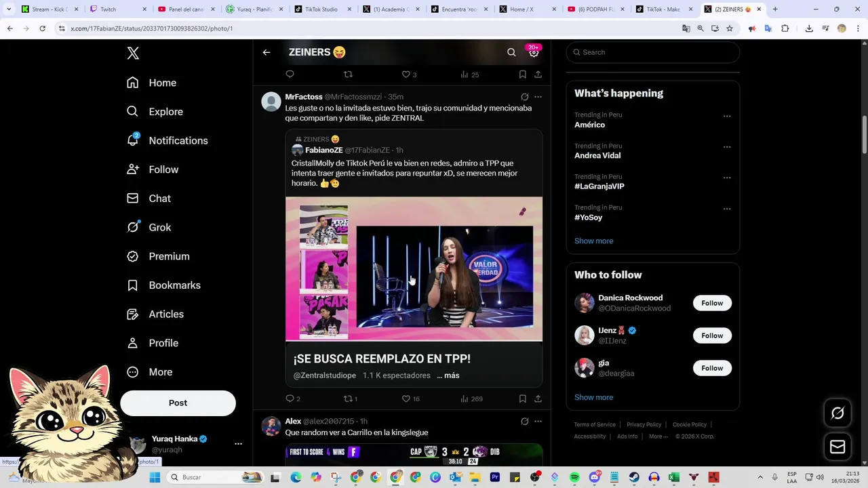Image resolution: width=868 pixels, height=488 pixels.
Task: Open Follow in the sidebar
Action: pos(153,169)
